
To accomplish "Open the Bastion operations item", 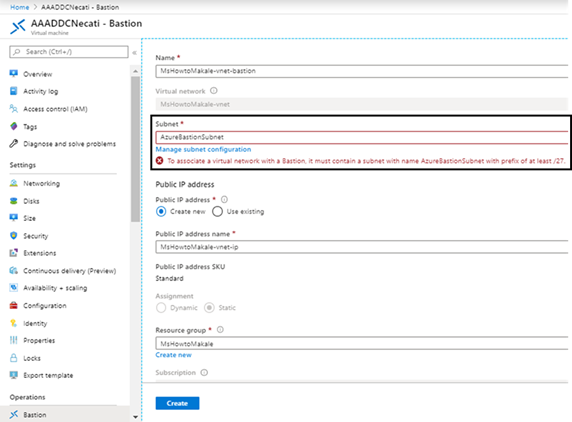I will [35, 415].
